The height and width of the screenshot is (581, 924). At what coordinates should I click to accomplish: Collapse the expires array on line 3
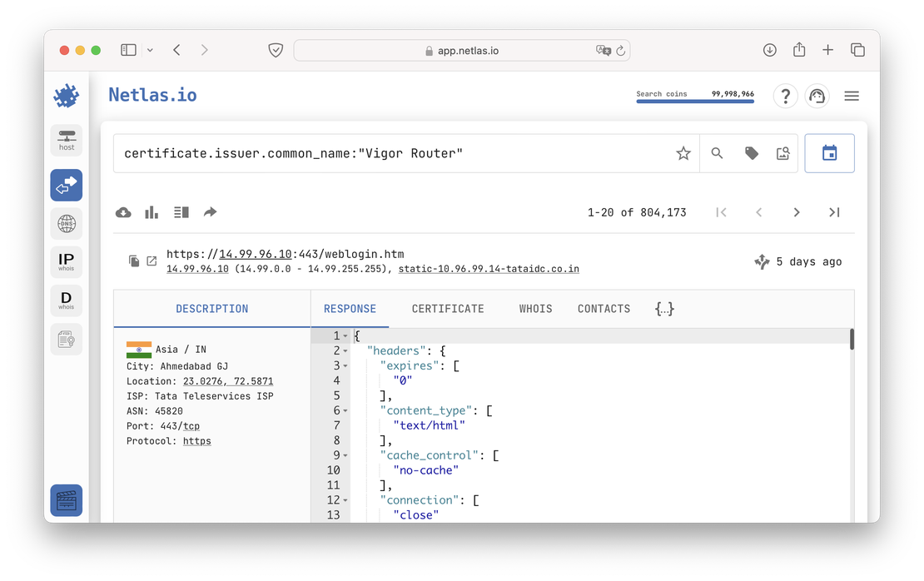[344, 365]
